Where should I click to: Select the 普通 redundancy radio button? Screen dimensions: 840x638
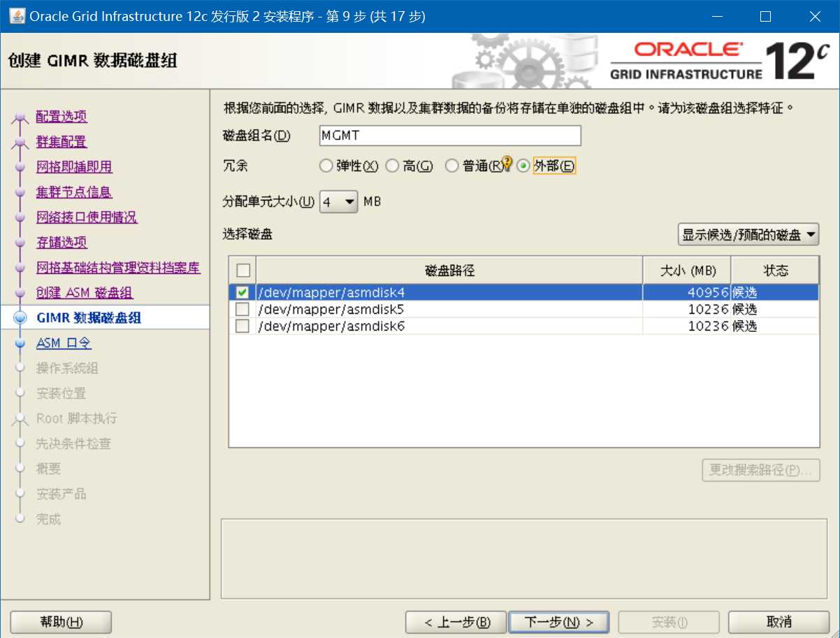(x=451, y=166)
